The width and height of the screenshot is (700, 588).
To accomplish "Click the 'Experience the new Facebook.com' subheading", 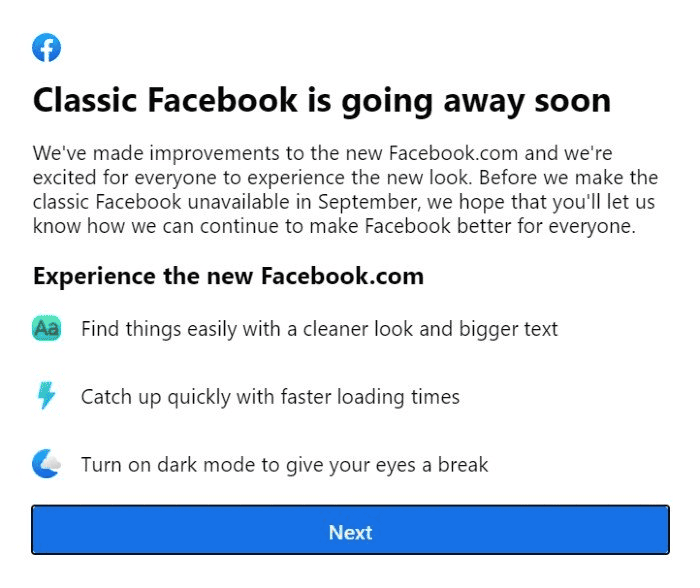I will [x=228, y=275].
